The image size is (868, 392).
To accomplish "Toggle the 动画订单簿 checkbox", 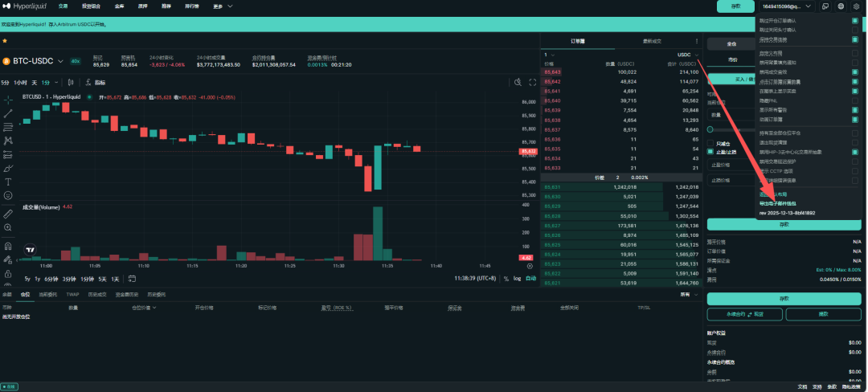I will click(x=855, y=120).
